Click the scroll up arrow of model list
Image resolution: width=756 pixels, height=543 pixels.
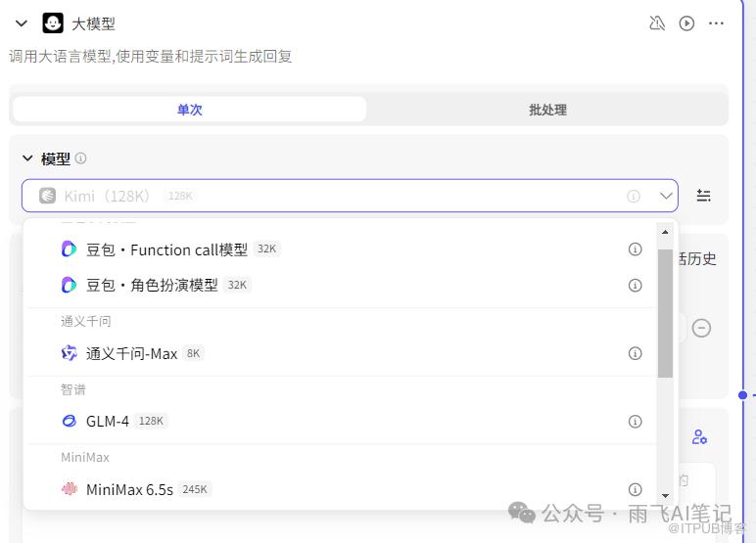coord(665,232)
